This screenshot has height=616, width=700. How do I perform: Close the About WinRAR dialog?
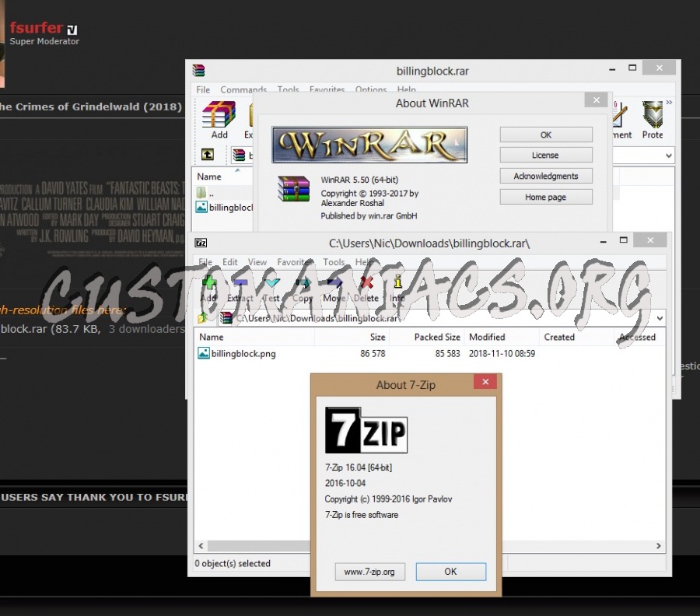tap(596, 100)
